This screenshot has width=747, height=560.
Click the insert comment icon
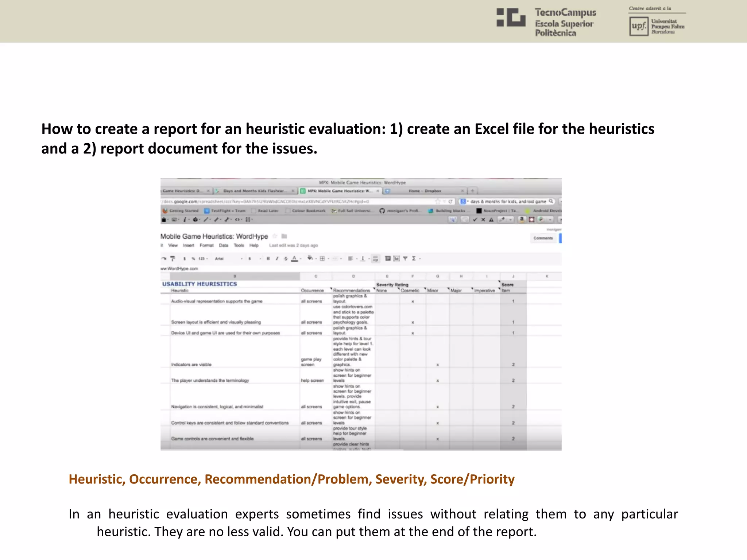(388, 258)
